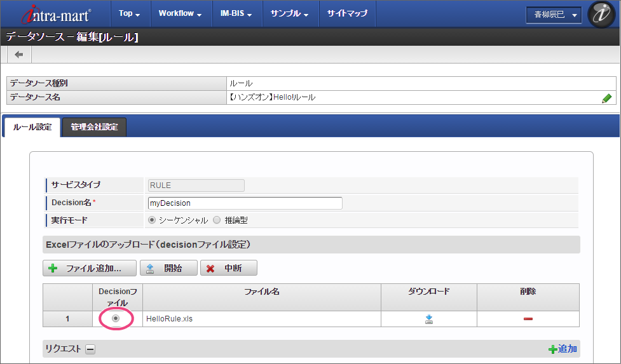Switch to the 管理会社設定 tab
Screen dimensions: 621x364
[x=94, y=128]
